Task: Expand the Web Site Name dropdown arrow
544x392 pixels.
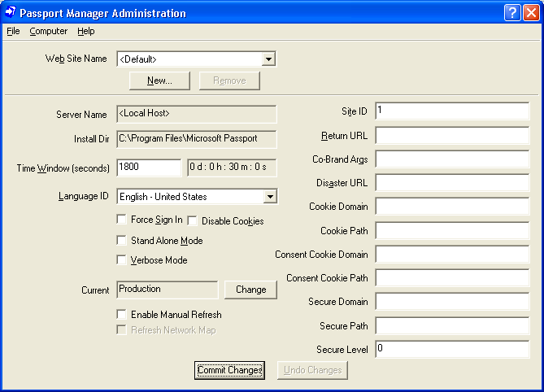Action: [268, 59]
